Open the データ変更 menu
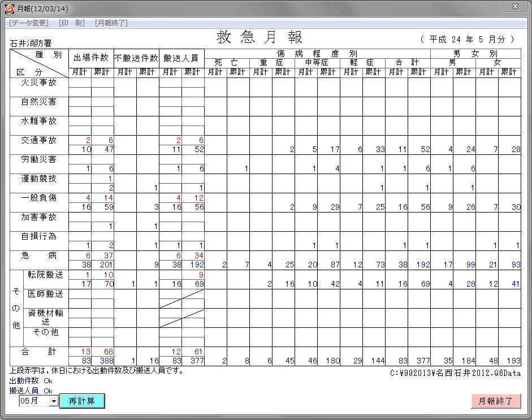This screenshot has height=420, width=532. pyautogui.click(x=29, y=23)
